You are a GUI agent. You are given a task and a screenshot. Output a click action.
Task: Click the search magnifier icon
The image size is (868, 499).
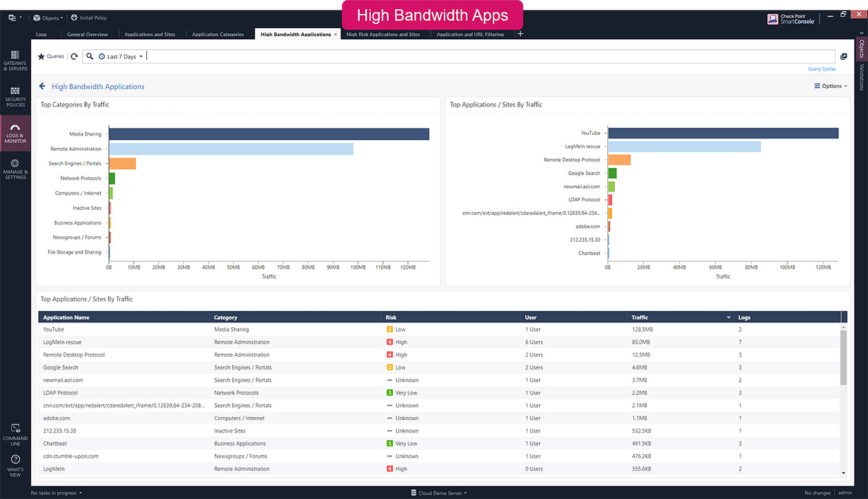90,57
